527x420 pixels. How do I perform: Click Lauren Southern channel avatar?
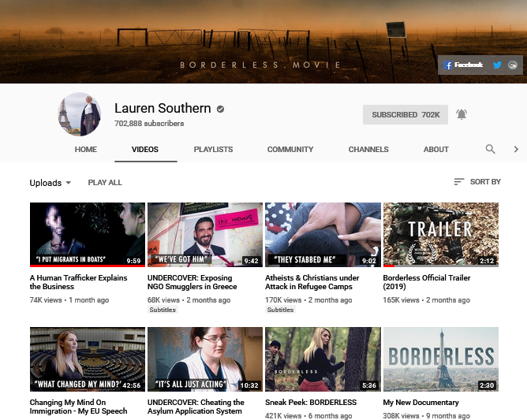click(x=80, y=114)
